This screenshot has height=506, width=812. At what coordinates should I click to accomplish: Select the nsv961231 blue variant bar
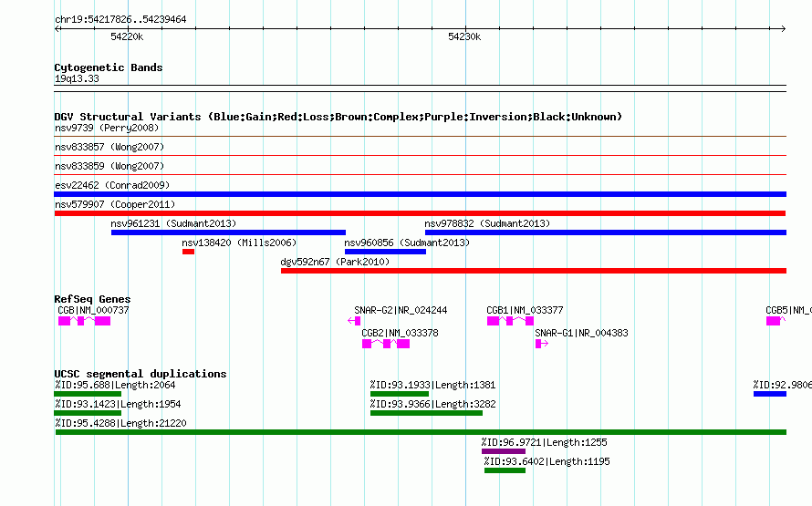228,232
